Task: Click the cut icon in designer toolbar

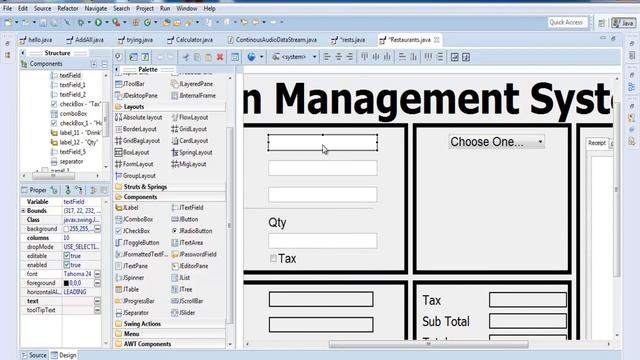Action: tap(186, 57)
